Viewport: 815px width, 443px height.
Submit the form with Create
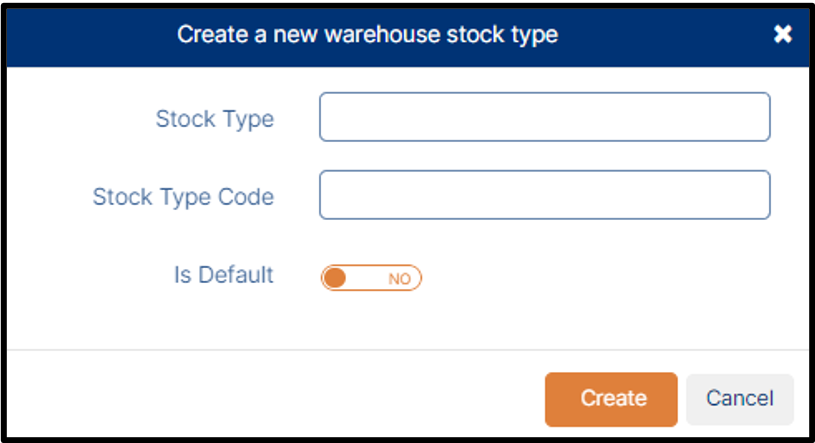[611, 399]
